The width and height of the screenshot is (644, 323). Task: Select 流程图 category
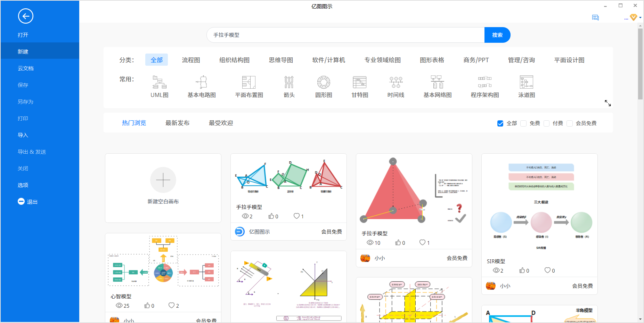191,60
